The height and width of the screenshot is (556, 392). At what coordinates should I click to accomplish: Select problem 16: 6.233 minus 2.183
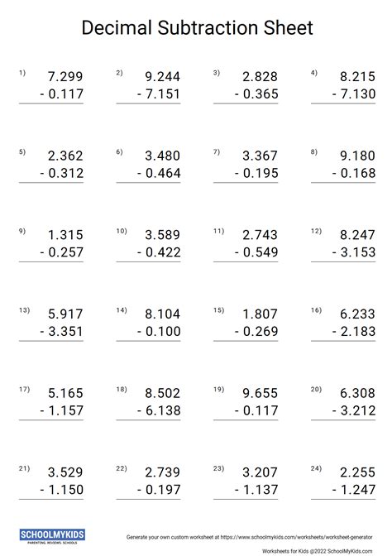pos(343,324)
